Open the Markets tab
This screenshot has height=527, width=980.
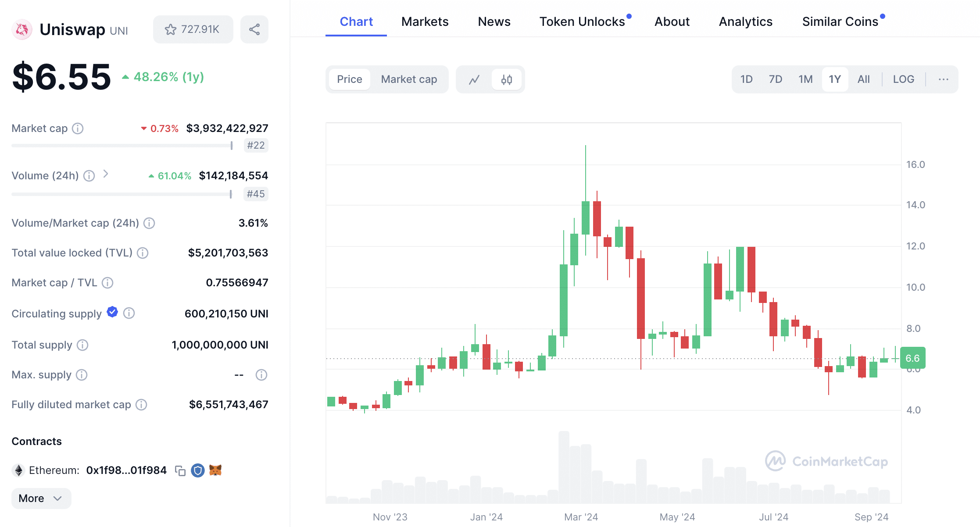tap(425, 21)
